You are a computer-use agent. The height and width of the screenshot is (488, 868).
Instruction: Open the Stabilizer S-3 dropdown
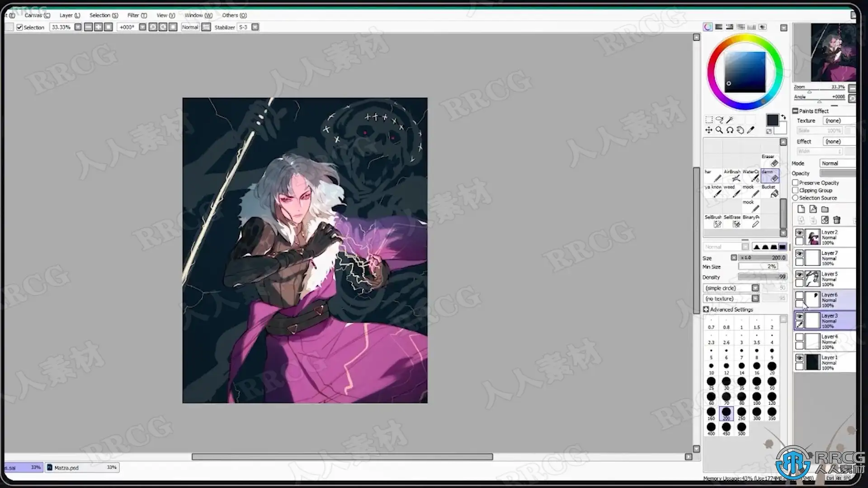pyautogui.click(x=255, y=27)
